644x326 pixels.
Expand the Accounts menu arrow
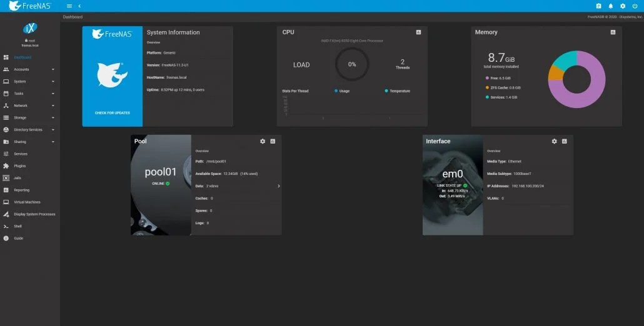(x=53, y=69)
